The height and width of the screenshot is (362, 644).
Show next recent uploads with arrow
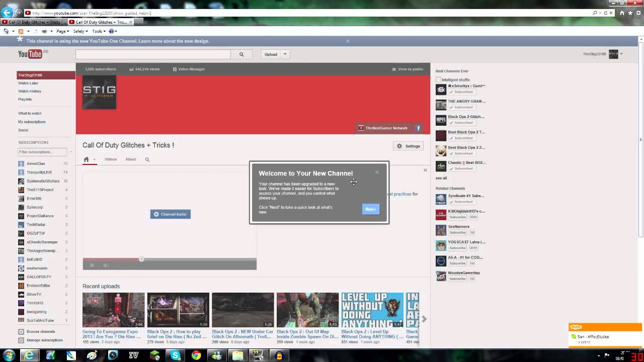pyautogui.click(x=424, y=319)
